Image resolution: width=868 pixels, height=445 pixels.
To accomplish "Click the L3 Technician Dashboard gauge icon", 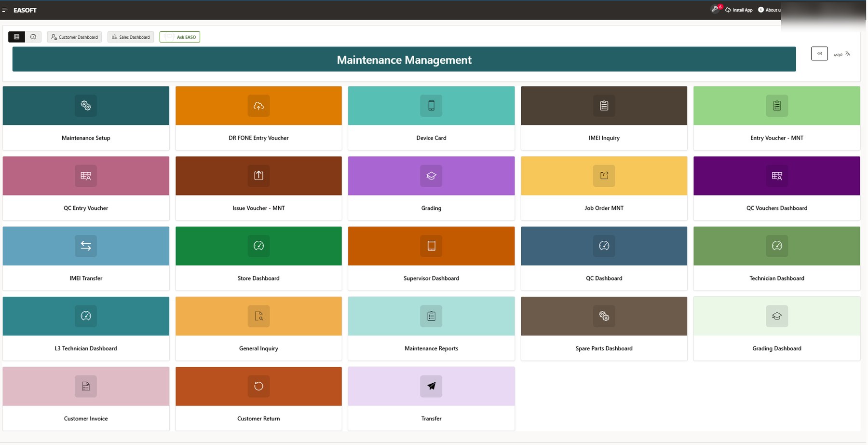I will (x=86, y=316).
